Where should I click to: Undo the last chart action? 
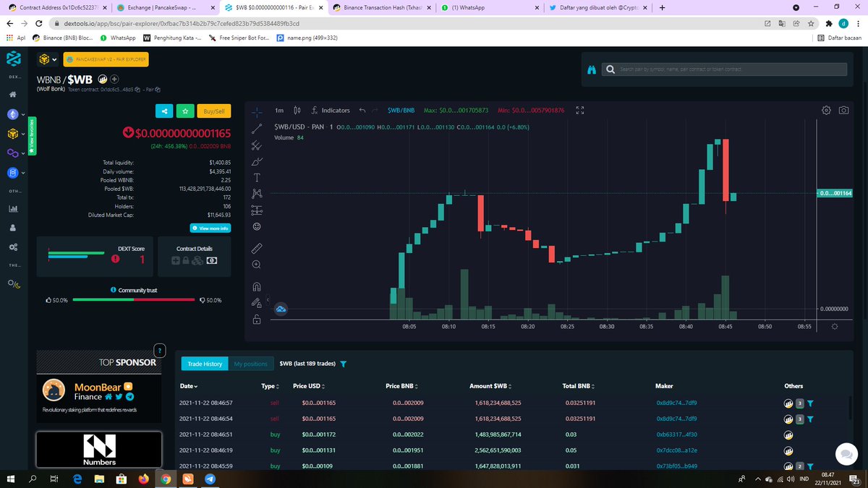point(362,111)
